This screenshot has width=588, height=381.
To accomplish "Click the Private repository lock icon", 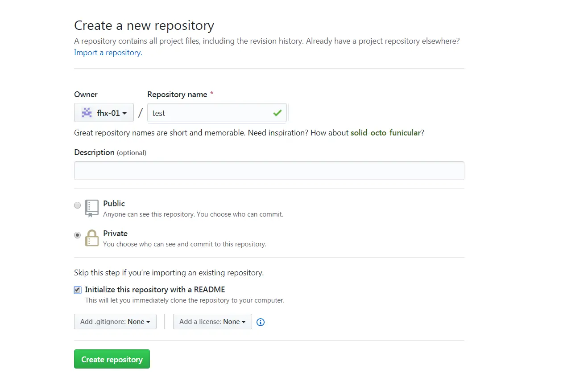I will tap(92, 238).
